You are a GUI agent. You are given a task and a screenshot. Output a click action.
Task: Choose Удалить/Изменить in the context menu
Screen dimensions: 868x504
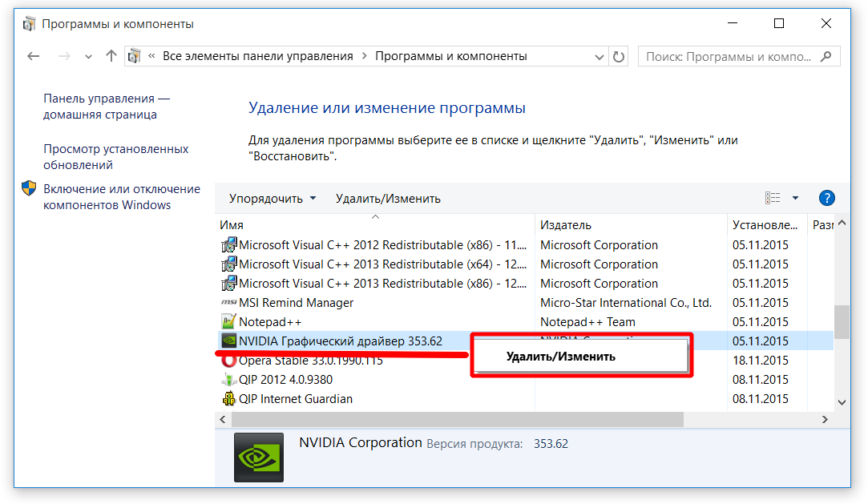coord(561,357)
